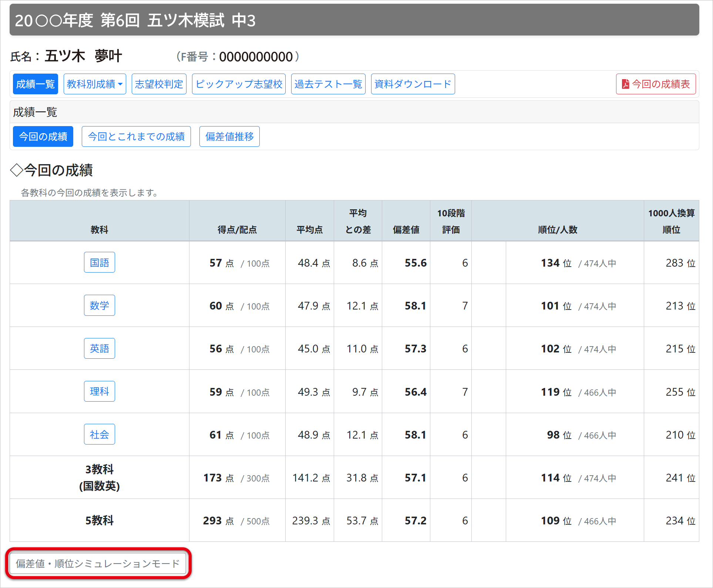Open 数学 subject details
Image resolution: width=713 pixels, height=588 pixels.
(99, 305)
